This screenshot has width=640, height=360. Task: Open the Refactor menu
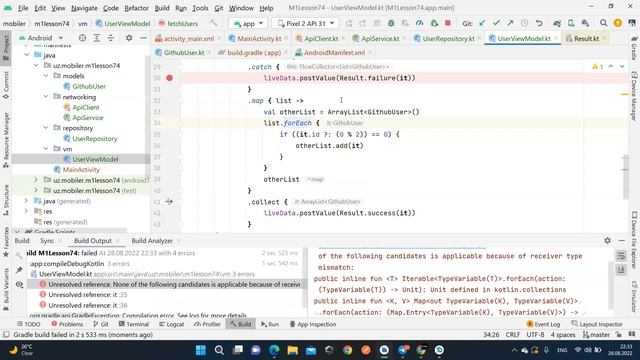tap(136, 8)
